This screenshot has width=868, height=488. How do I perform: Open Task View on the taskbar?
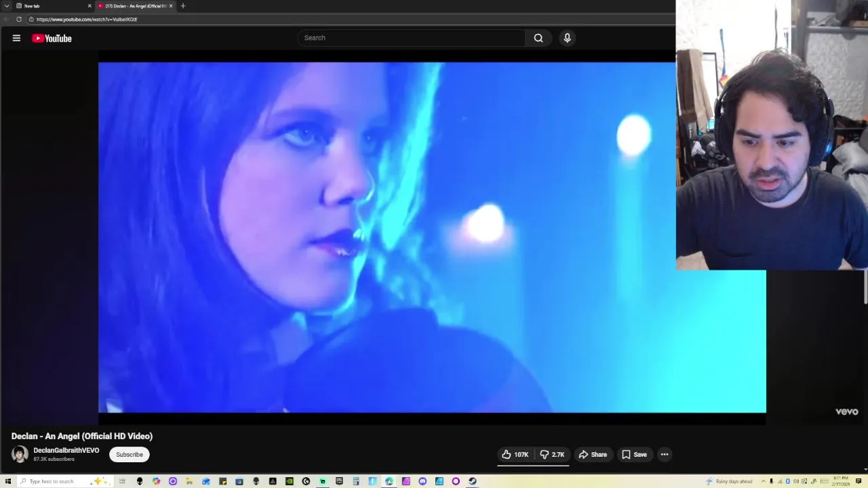[x=122, y=481]
